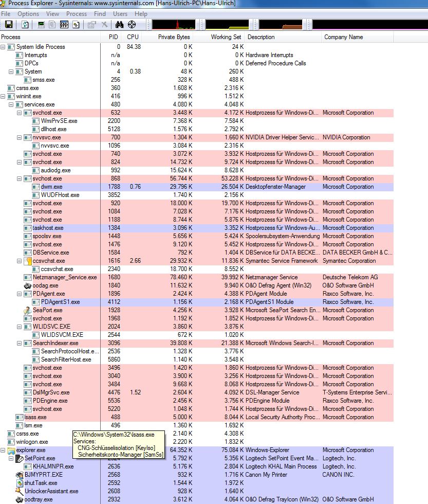Viewport: 428px width, 504px height.
Task: Open the Options menu
Action: click(28, 14)
